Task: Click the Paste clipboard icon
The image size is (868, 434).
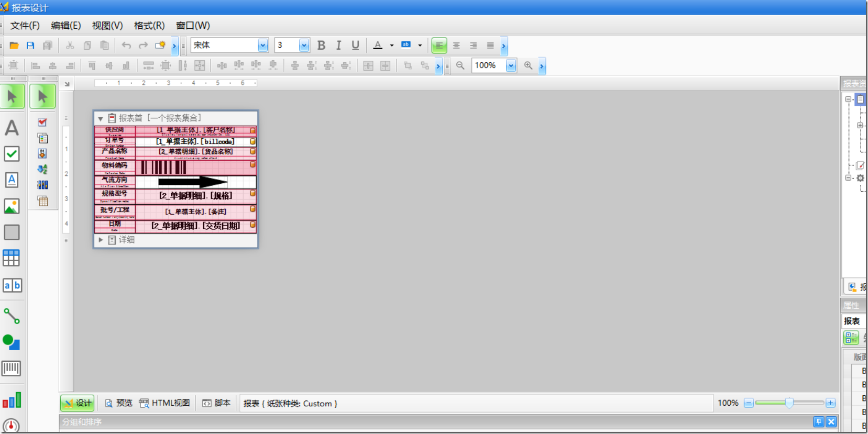Action: click(x=104, y=46)
